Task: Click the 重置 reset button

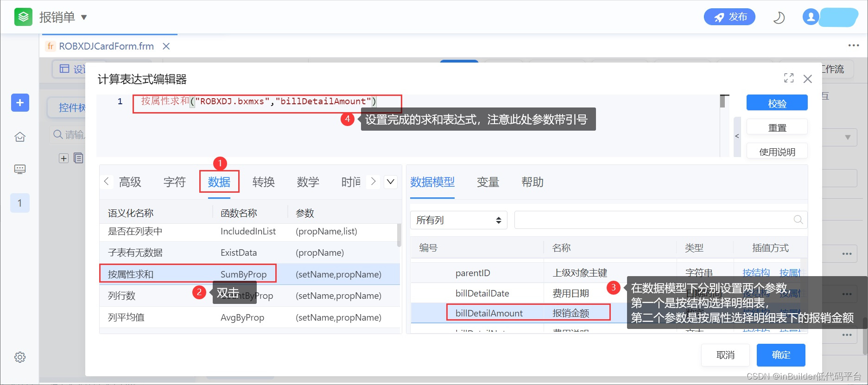Action: (x=777, y=127)
